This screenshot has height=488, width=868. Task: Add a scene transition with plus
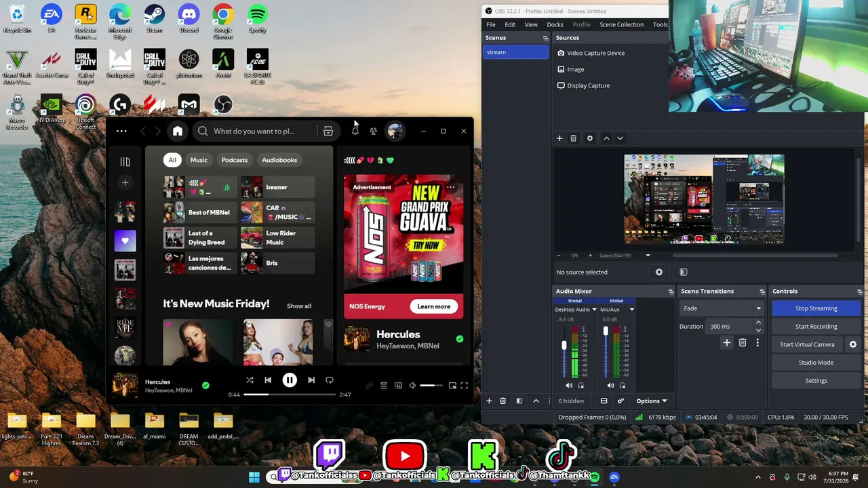(727, 343)
